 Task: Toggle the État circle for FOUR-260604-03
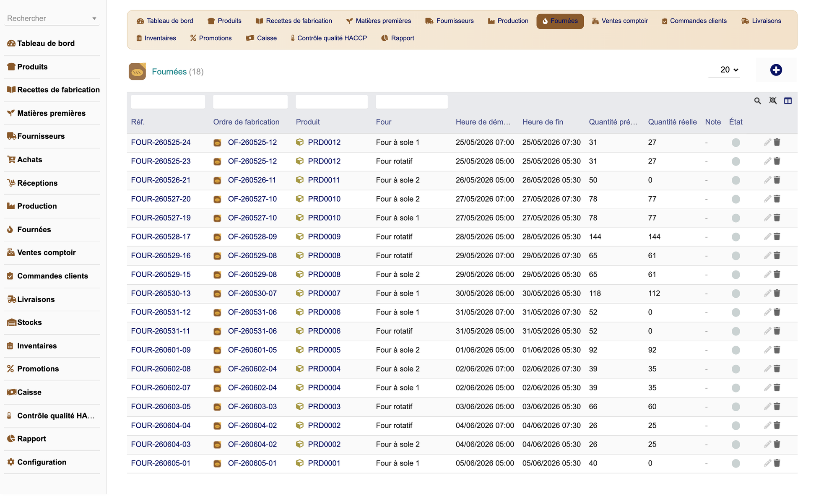735,444
